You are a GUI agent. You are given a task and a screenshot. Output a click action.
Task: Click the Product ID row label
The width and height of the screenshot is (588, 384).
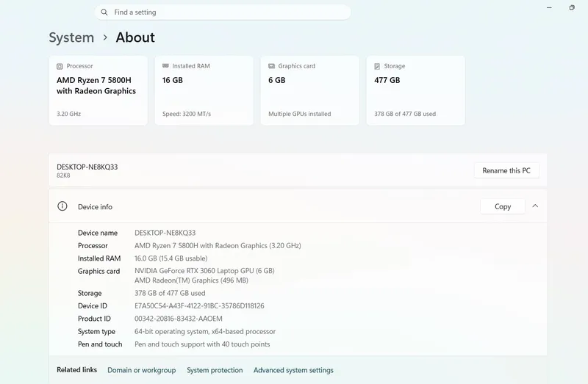(x=94, y=319)
